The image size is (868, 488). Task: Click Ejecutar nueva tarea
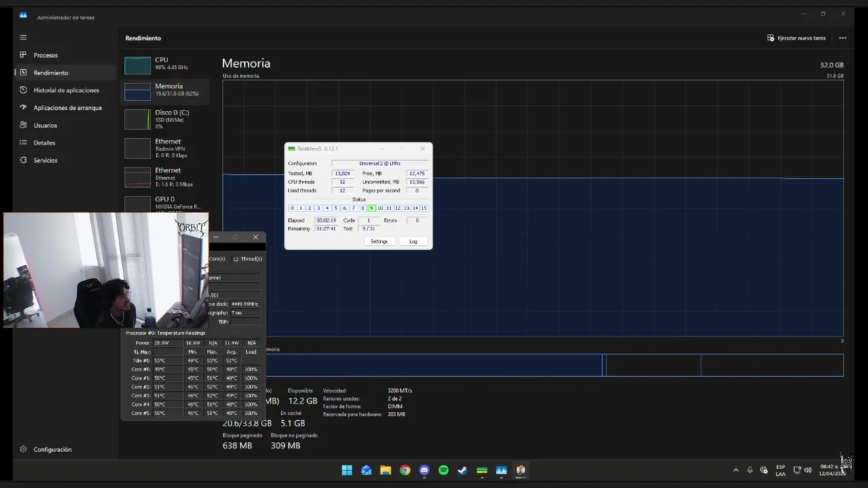796,38
